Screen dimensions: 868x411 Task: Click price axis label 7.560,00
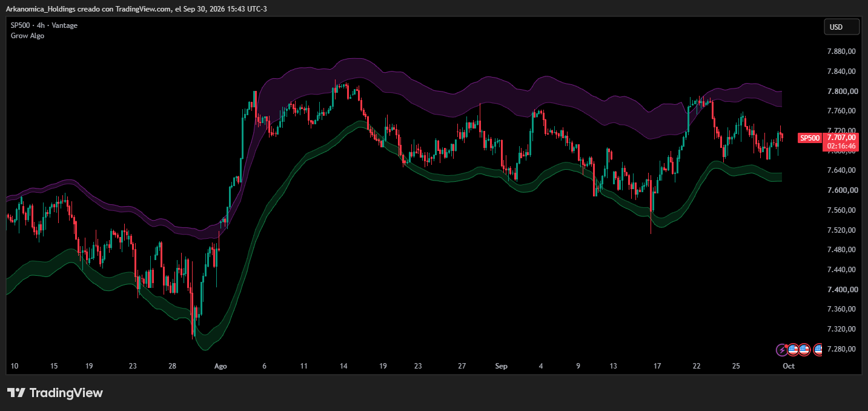[x=842, y=210]
